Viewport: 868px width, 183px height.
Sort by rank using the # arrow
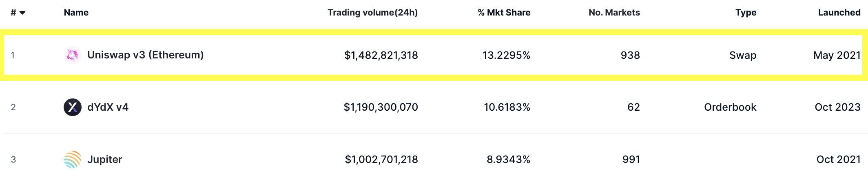pos(22,13)
